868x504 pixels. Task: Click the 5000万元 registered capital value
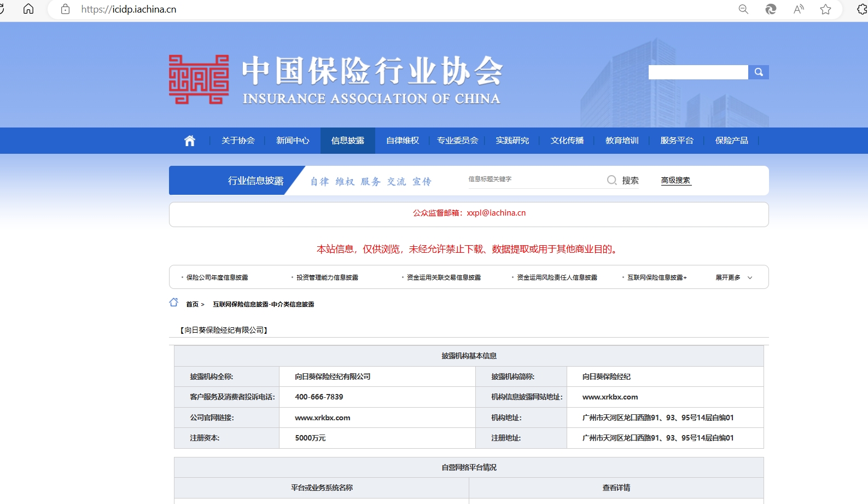coord(310,438)
